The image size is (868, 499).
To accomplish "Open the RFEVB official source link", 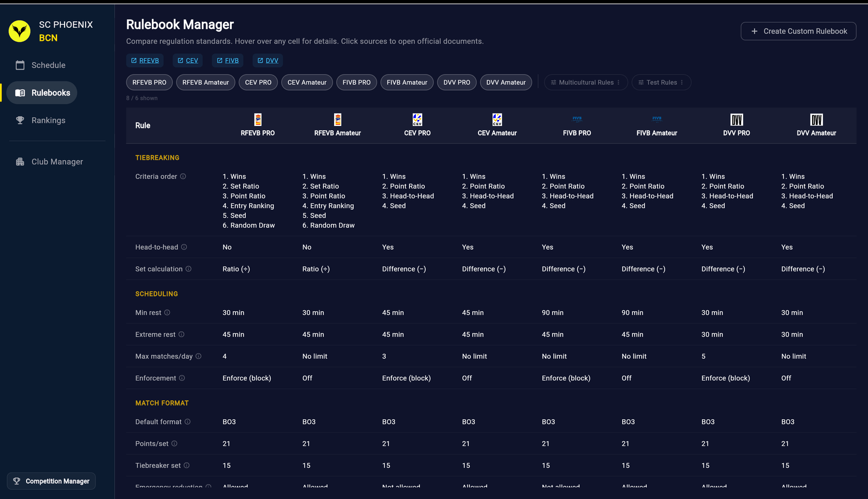I will point(145,60).
